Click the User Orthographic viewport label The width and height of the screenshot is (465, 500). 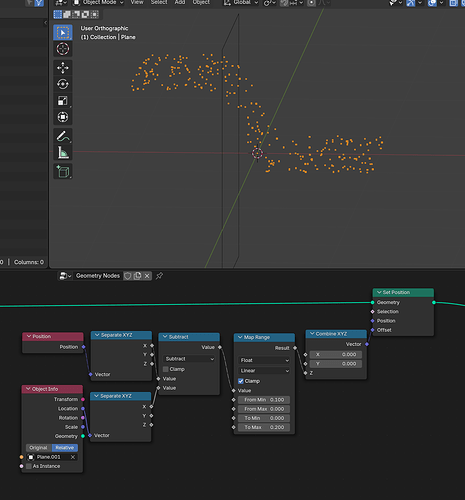point(104,28)
